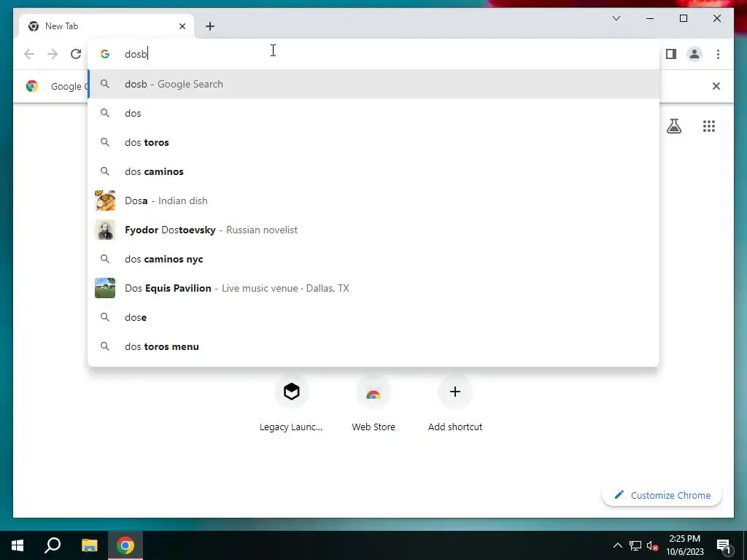The width and height of the screenshot is (747, 560).
Task: Go forward using the forward arrow
Action: (x=53, y=54)
